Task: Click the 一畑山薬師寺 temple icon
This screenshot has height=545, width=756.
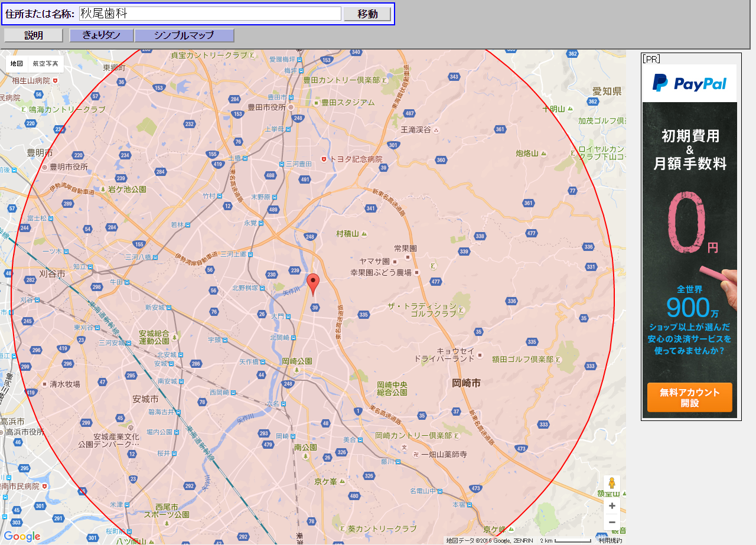Action: [x=416, y=455]
